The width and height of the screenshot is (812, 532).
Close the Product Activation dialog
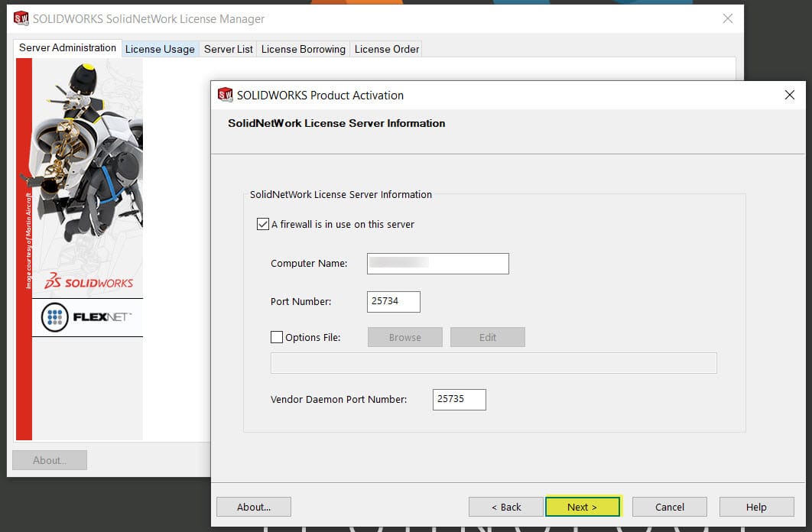pos(789,95)
